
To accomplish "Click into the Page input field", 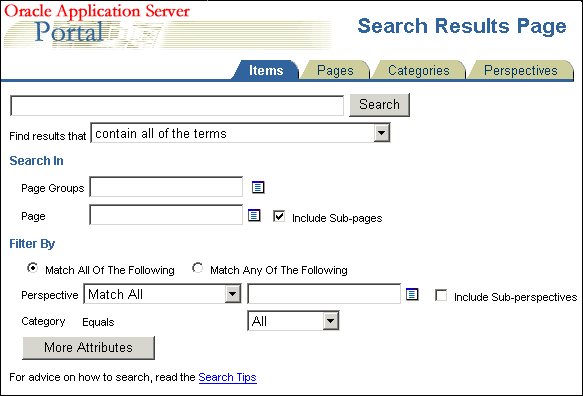I will coord(166,215).
